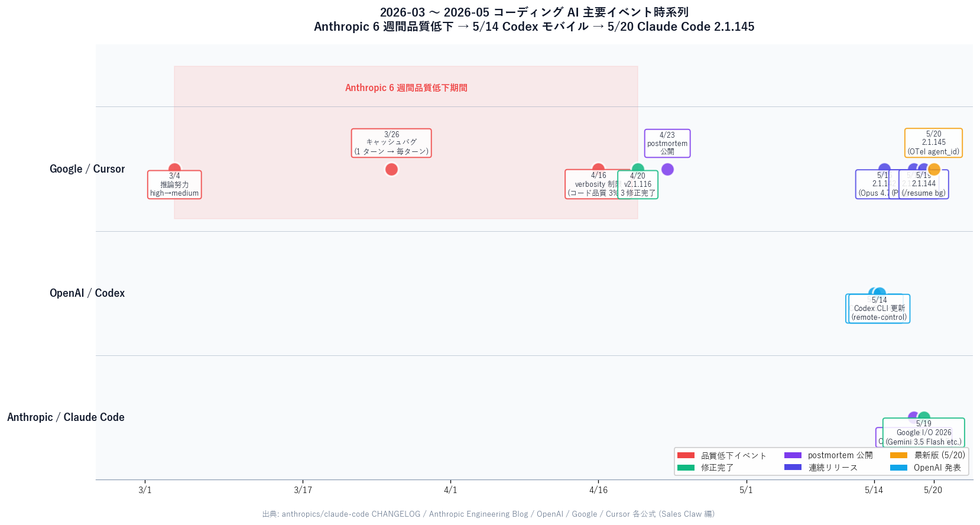Click the red 品質低下イベント legend swatch

click(x=686, y=456)
